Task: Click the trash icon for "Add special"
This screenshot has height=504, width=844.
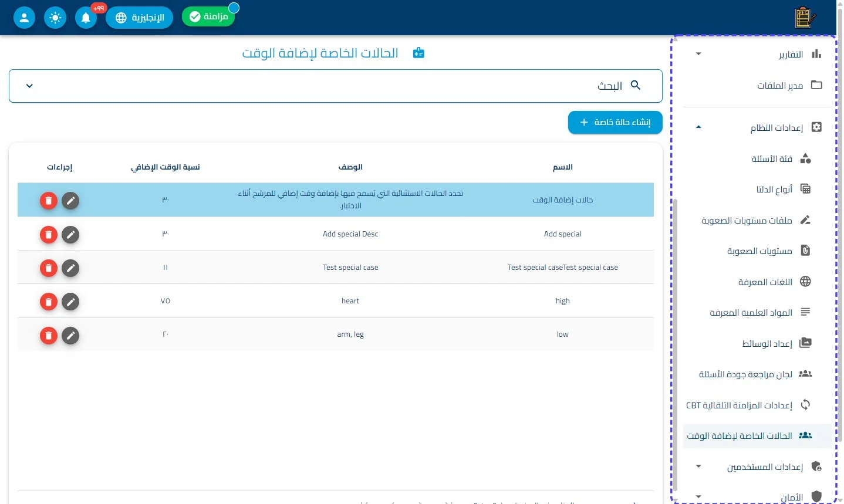Action: click(49, 235)
